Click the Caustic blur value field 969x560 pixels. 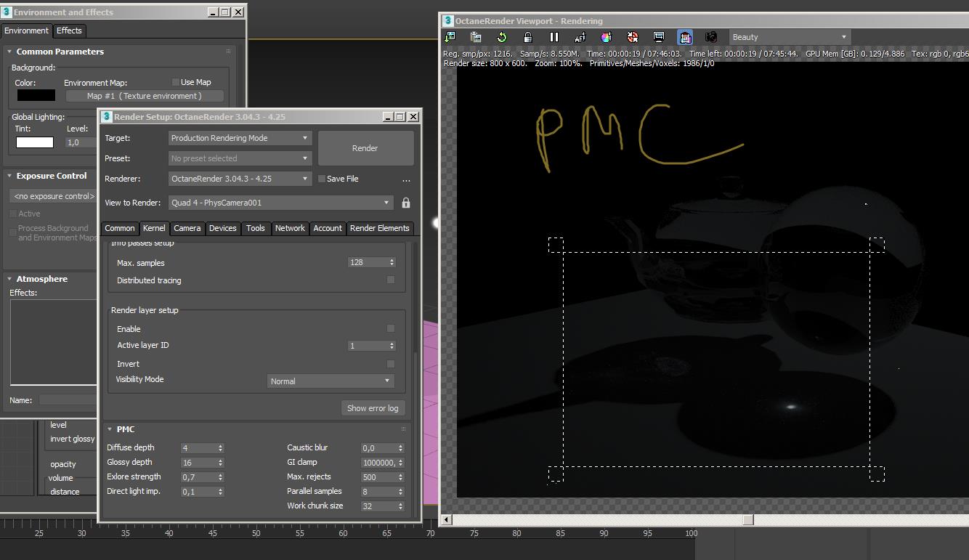click(x=378, y=448)
